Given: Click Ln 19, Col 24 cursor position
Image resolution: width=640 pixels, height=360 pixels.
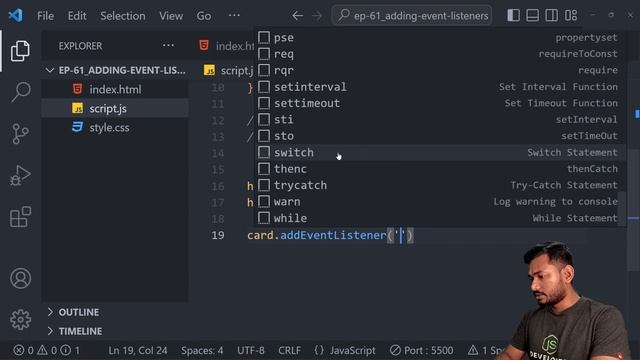Looking at the screenshot, I should 138,350.
